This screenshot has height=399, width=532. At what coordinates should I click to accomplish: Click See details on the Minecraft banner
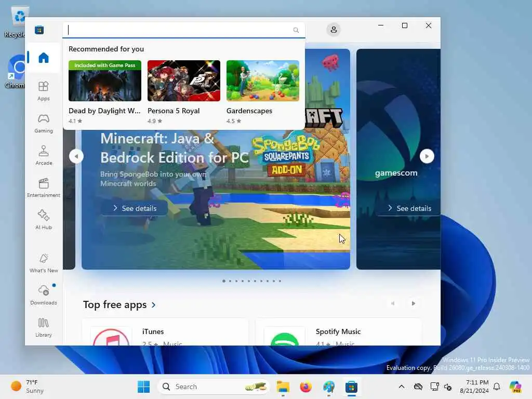(135, 208)
